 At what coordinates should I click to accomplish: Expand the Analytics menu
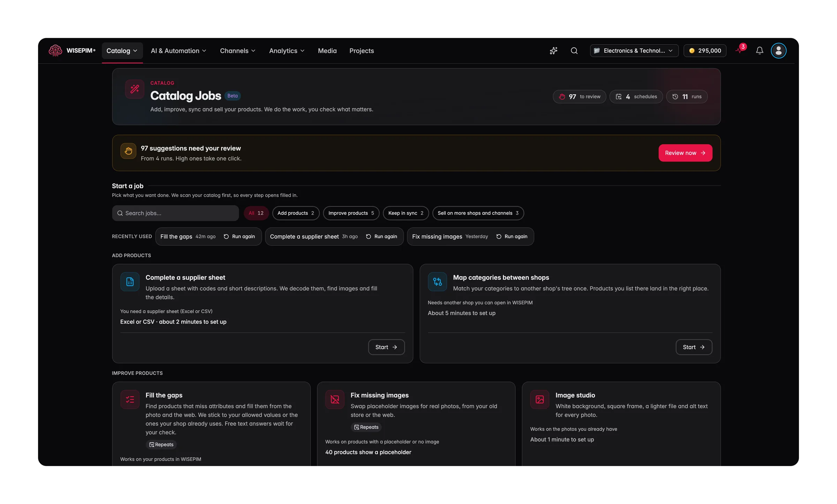click(287, 51)
